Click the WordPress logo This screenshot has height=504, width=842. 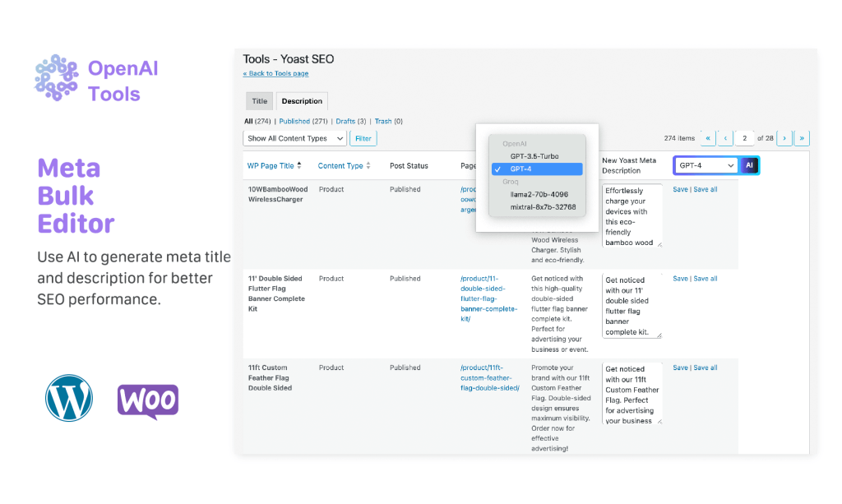(69, 398)
